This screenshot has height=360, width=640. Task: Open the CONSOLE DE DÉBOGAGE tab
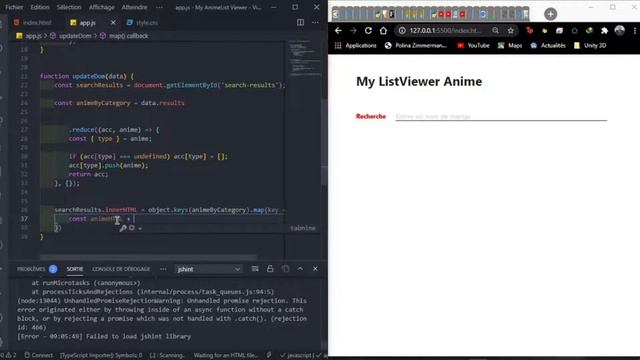tap(121, 269)
